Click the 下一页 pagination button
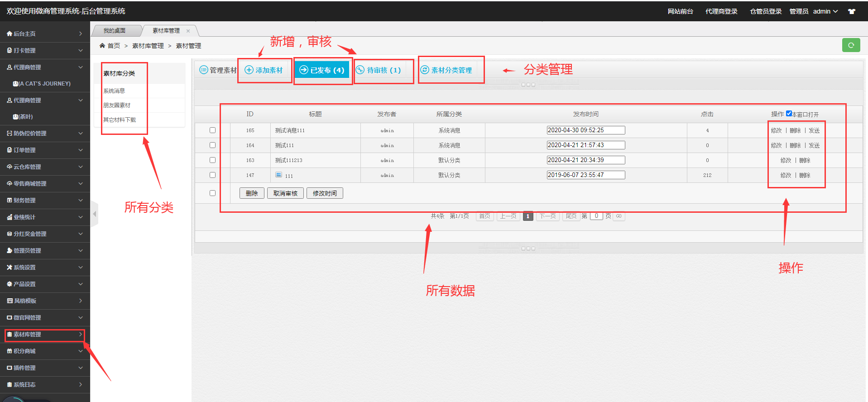The image size is (868, 402). tap(547, 216)
